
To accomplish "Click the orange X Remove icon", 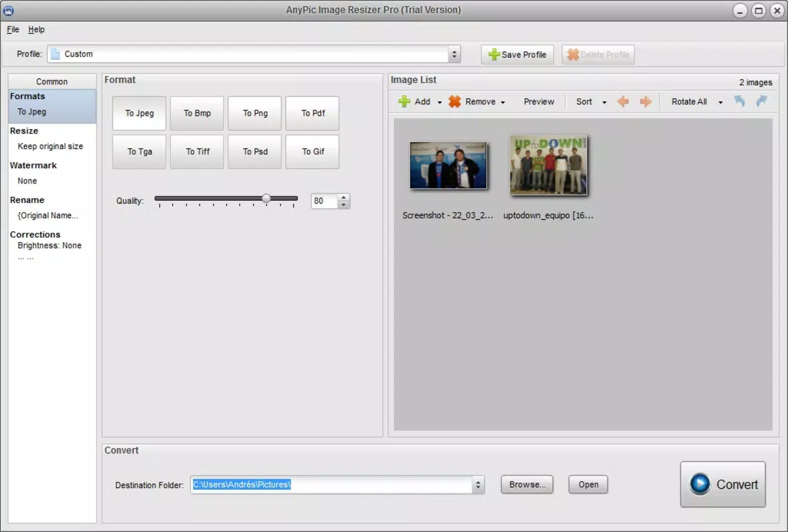I will pyautogui.click(x=455, y=102).
